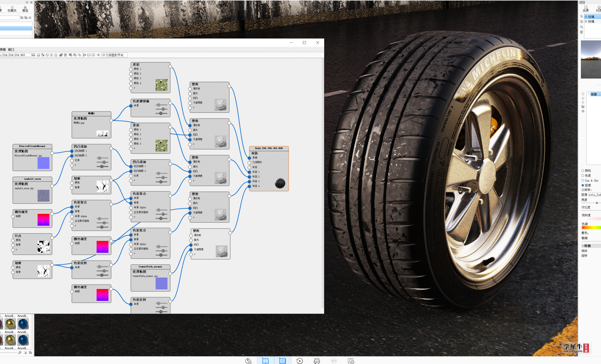Open the KeyShotXR cube icon in bottom toolbar
The height and width of the screenshot is (364, 601).
click(317, 361)
